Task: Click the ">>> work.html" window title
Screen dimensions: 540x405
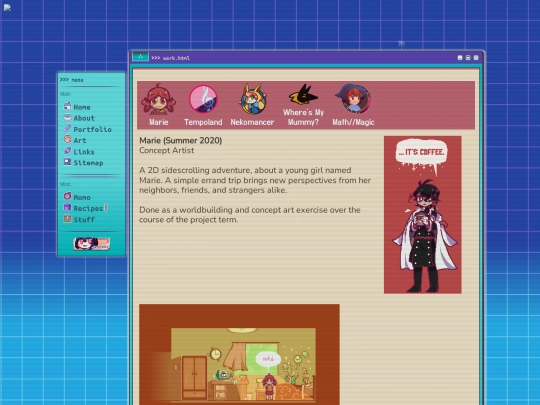Action: (170, 58)
